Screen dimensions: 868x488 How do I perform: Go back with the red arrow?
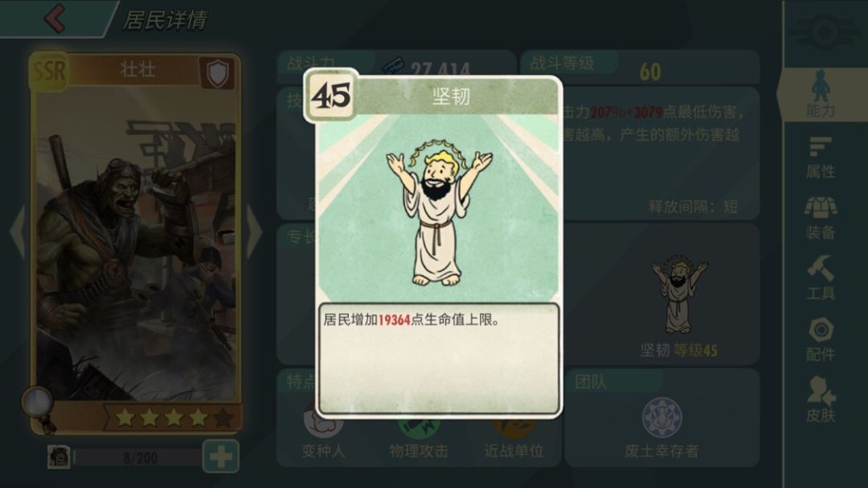pos(55,18)
